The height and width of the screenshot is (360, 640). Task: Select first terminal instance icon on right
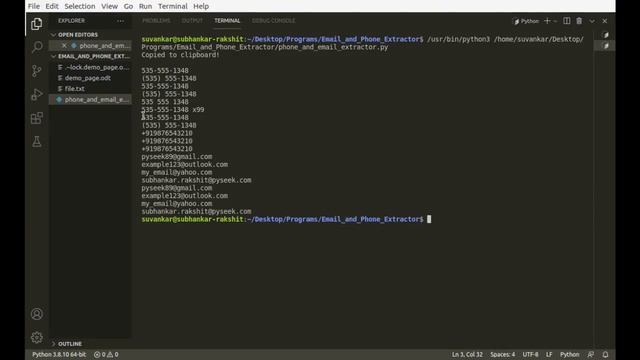point(606,35)
